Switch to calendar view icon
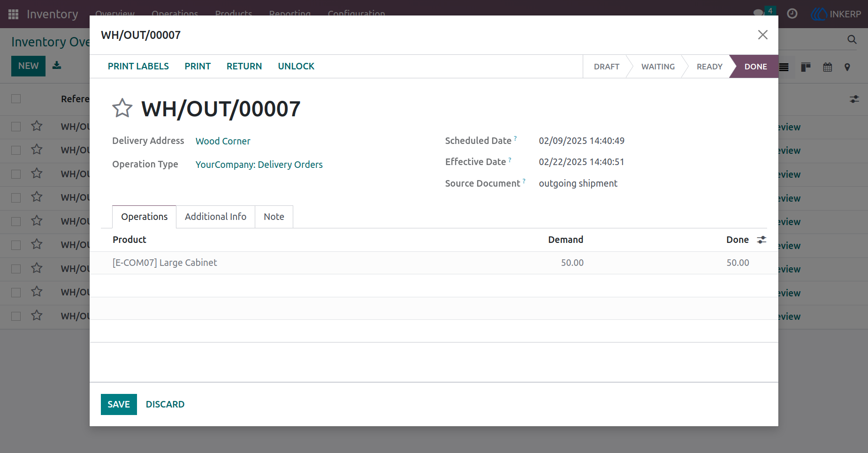The width and height of the screenshot is (868, 453). [828, 67]
